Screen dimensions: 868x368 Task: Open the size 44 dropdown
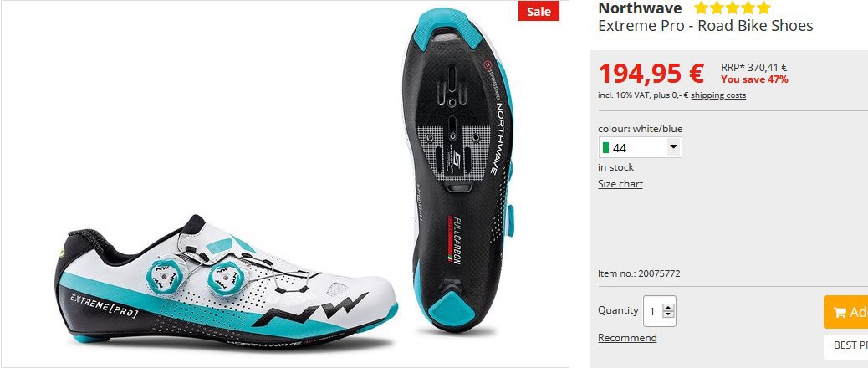point(640,147)
